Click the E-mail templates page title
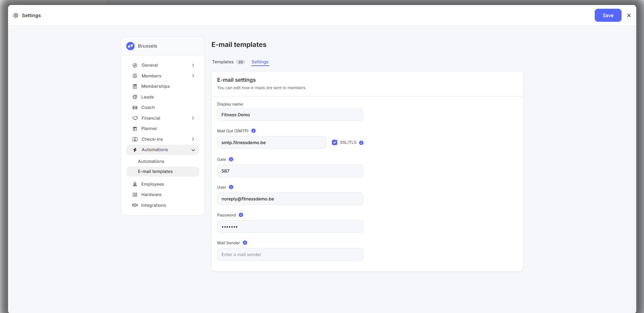 [239, 45]
